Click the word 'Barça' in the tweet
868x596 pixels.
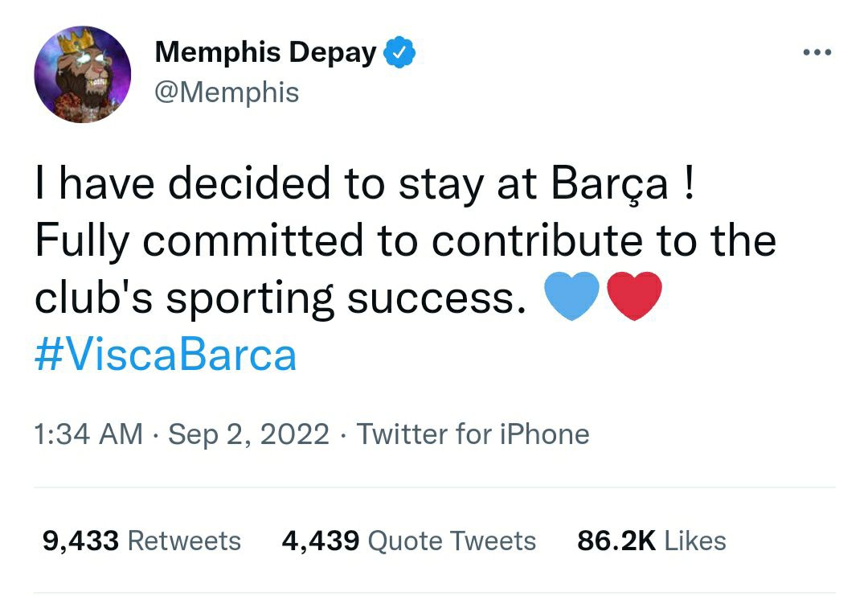609,184
